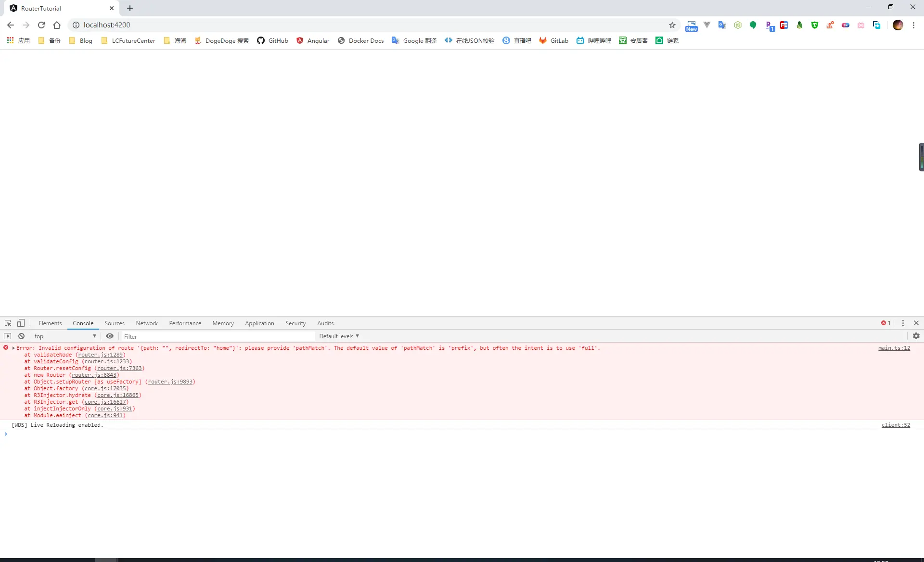The height and width of the screenshot is (562, 924).
Task: Expand the Error message disclosure triangle
Action: 14,348
